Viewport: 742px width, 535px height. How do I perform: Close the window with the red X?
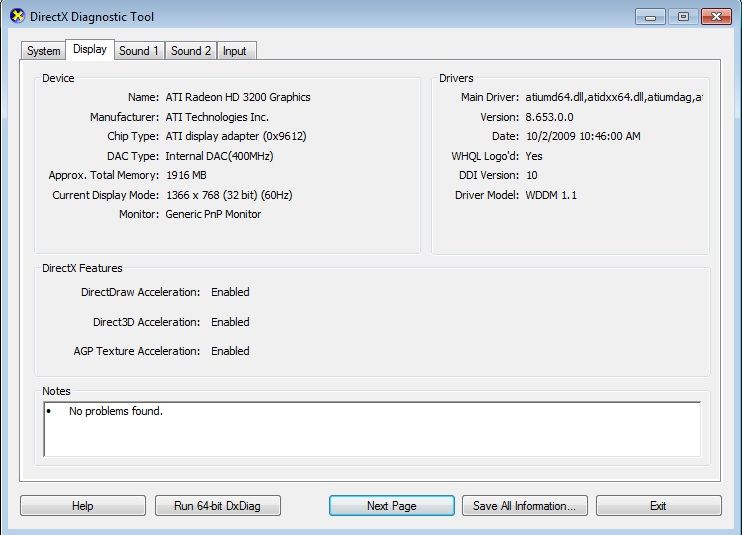[716, 17]
